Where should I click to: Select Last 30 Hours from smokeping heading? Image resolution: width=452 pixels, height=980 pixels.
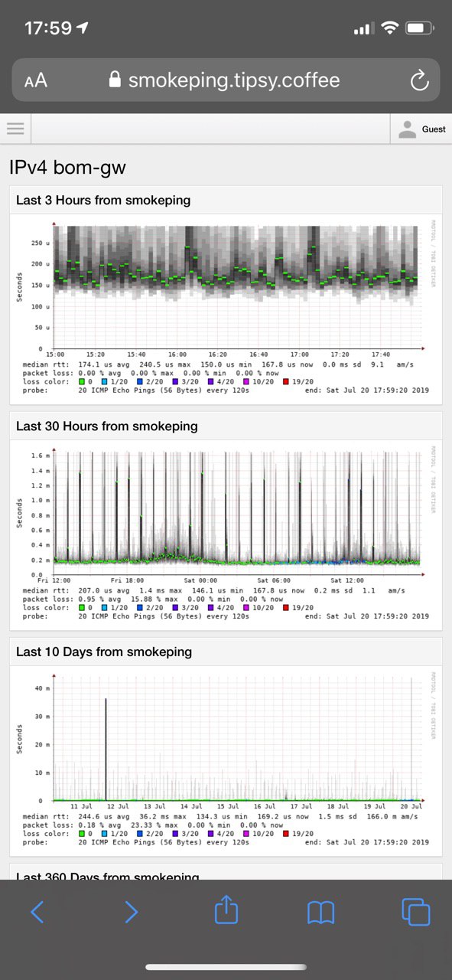(x=107, y=426)
